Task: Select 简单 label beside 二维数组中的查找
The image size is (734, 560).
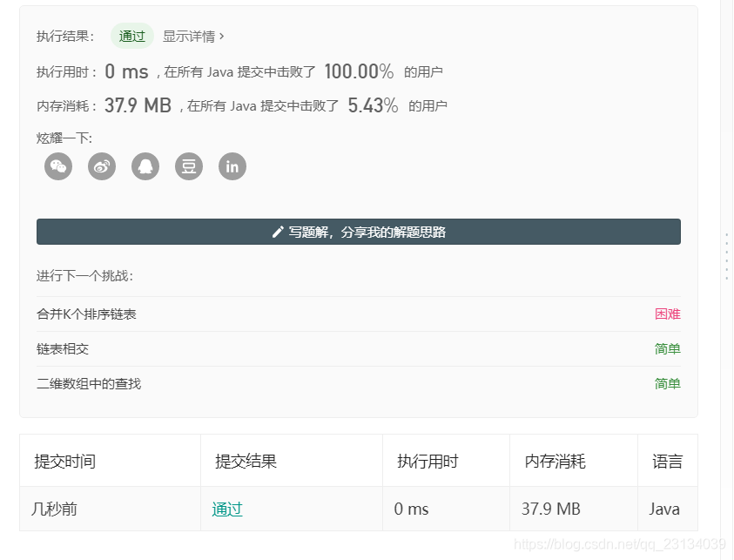Action: (x=668, y=384)
